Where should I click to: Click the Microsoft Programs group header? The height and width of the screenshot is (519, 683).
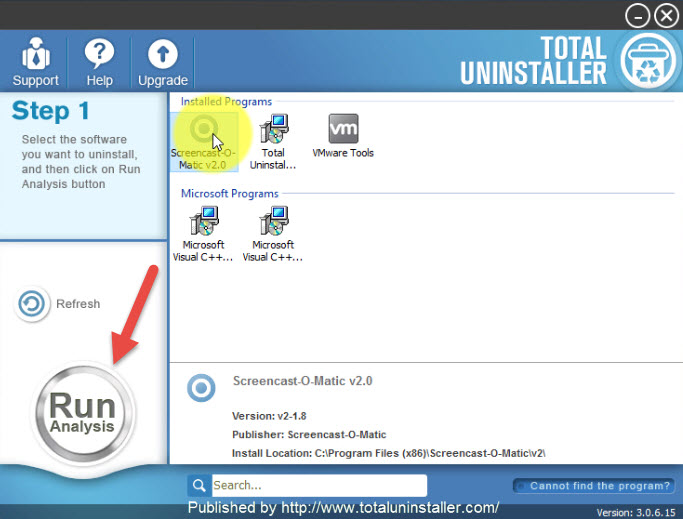pos(230,193)
